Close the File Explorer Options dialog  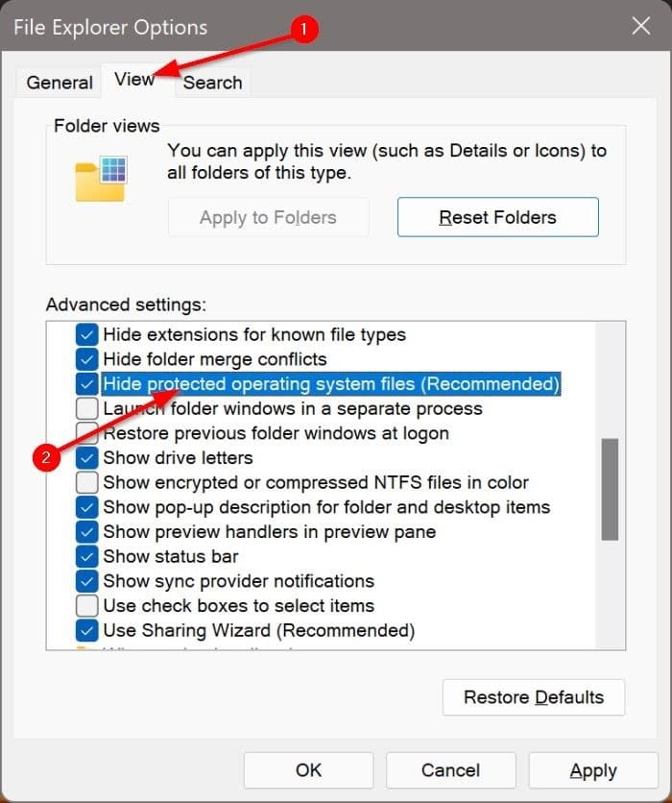click(640, 26)
